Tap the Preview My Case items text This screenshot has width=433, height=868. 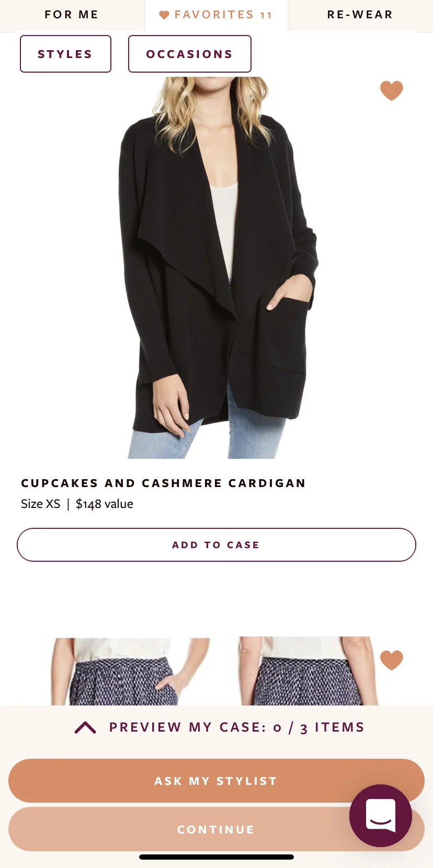(237, 727)
